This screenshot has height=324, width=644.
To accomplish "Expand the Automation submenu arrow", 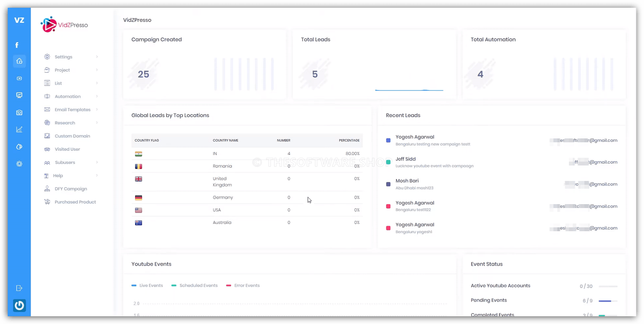I will pos(97,97).
